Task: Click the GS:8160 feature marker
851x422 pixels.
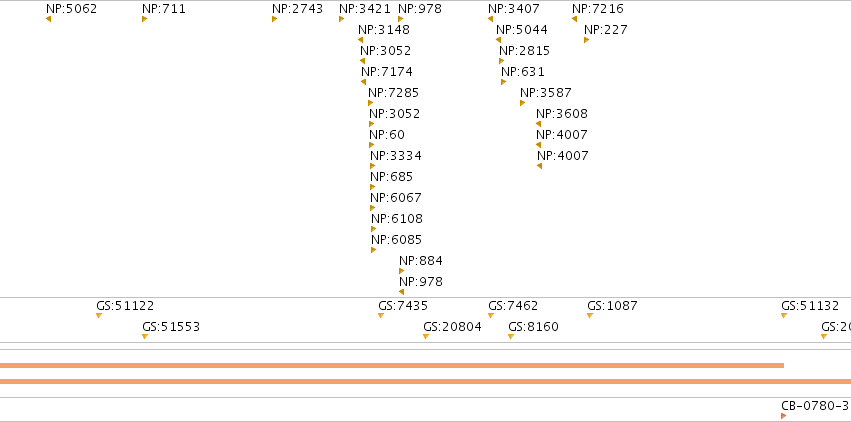Action: [511, 337]
